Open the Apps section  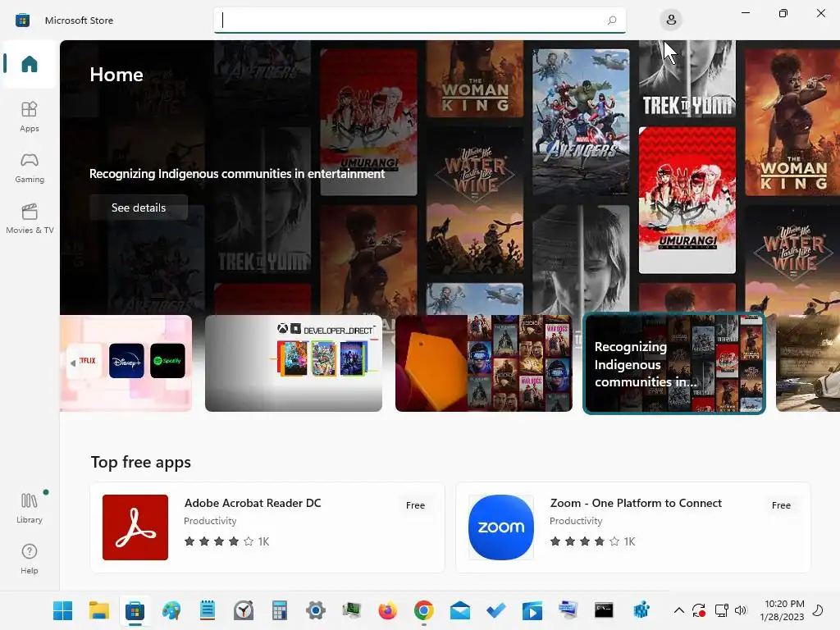pyautogui.click(x=30, y=116)
